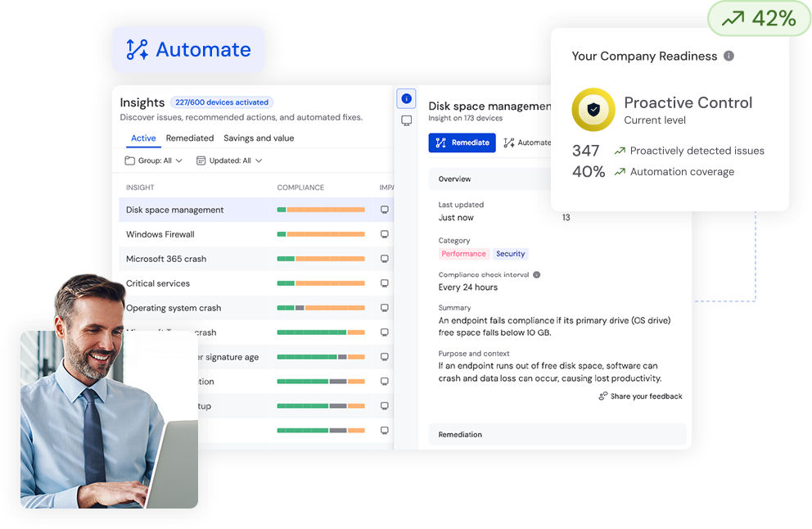
Task: Click the info icon beside Your Company Readiness
Action: click(x=729, y=56)
